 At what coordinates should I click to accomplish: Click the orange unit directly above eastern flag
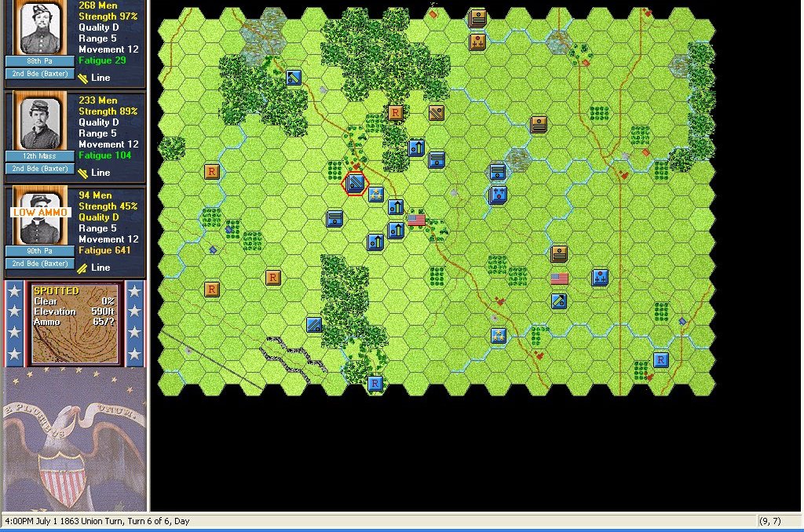(x=559, y=253)
